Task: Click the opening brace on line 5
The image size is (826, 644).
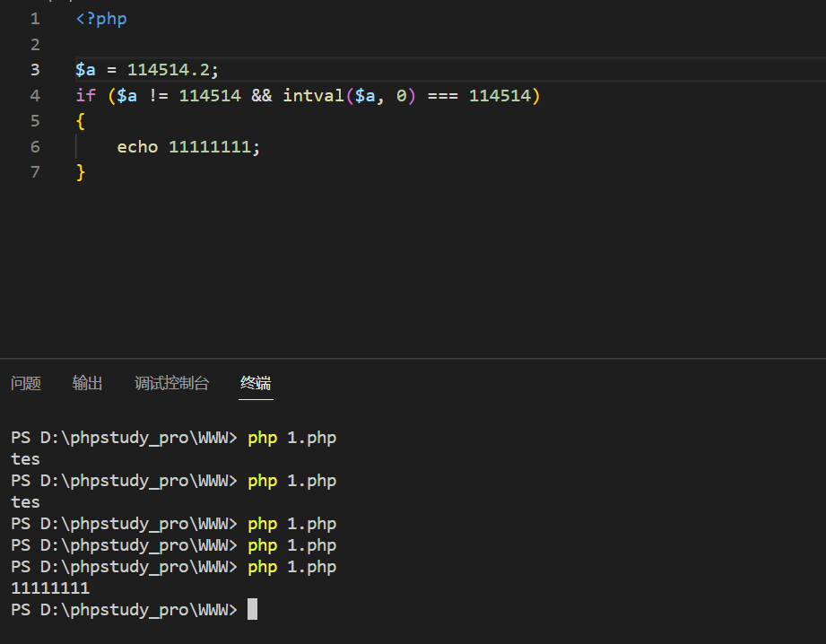Action: tap(80, 121)
